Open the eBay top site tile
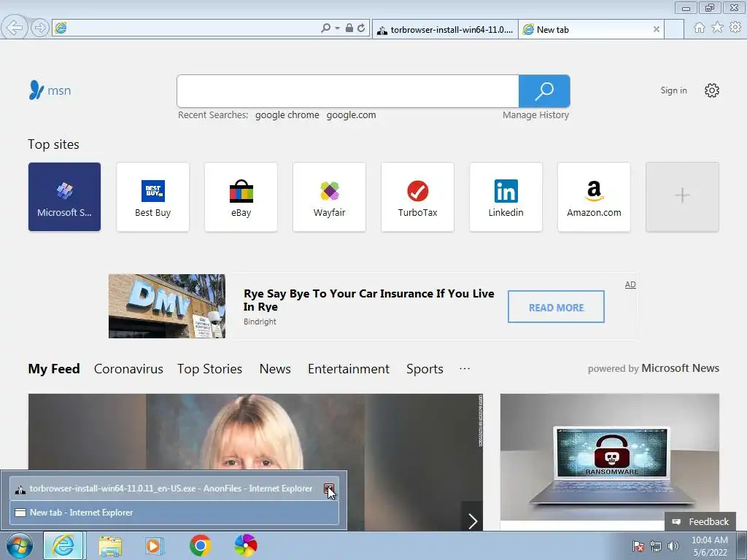The image size is (747, 560). pos(241,197)
